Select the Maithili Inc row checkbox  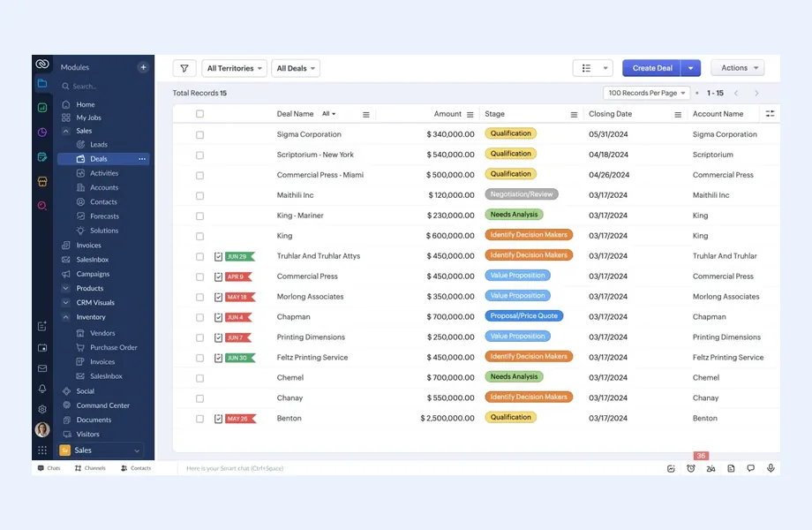click(x=199, y=195)
